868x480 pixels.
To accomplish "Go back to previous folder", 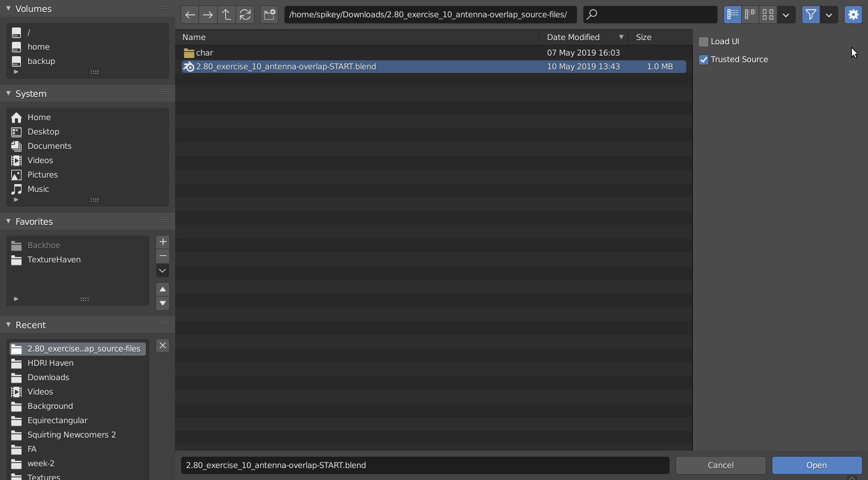I will [190, 14].
